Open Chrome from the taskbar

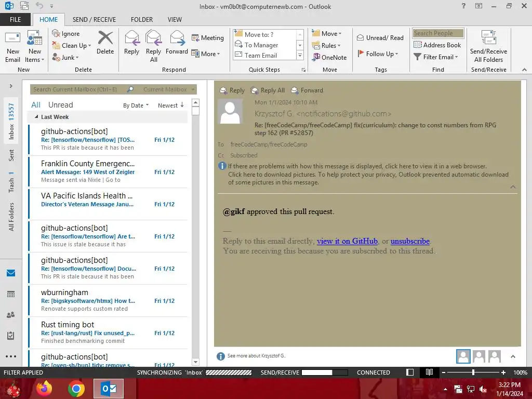click(x=76, y=389)
